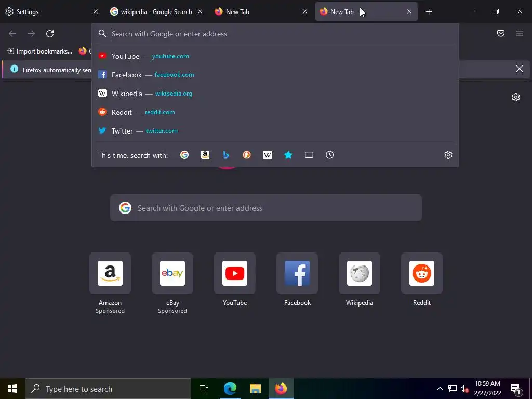Screen dimensions: 532x399
Task: Open the network status tray icon
Action: pyautogui.click(x=453, y=389)
